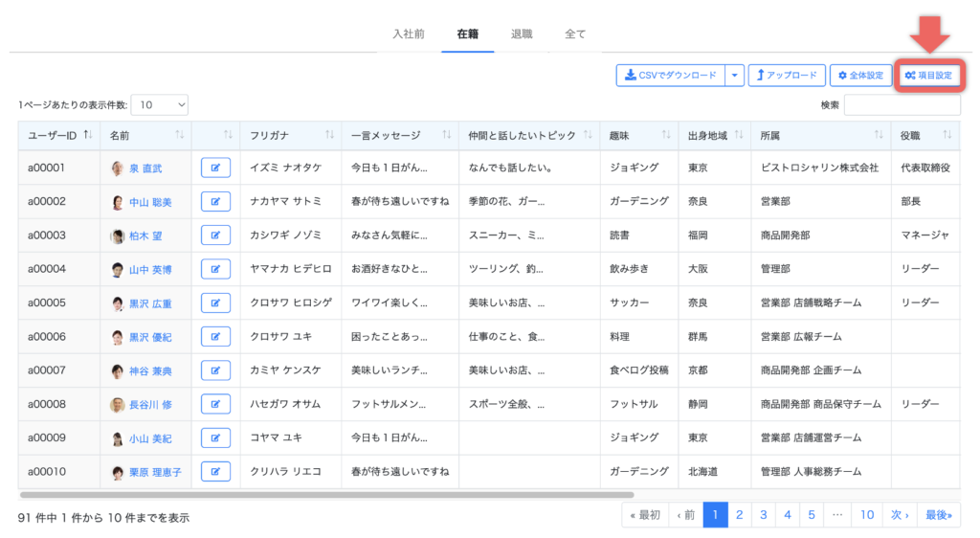Click edit icon for 長谷川 修 row
The image size is (980, 538).
[215, 405]
